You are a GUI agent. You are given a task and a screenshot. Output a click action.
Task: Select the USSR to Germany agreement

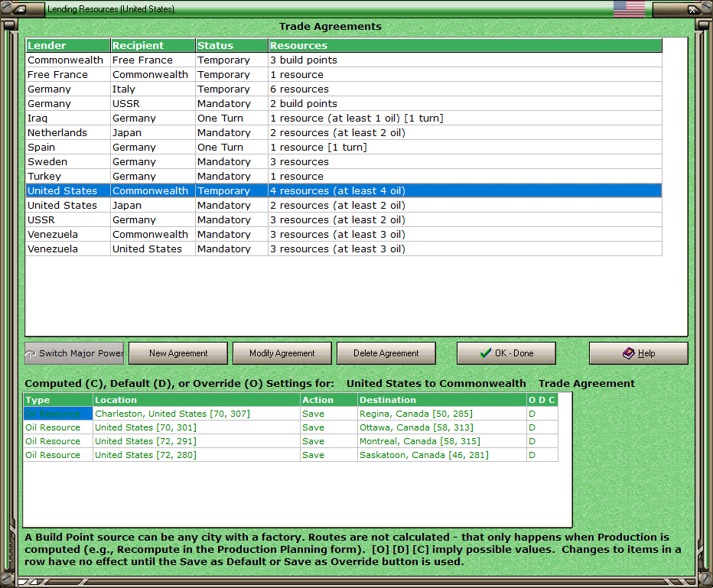pyautogui.click(x=343, y=220)
